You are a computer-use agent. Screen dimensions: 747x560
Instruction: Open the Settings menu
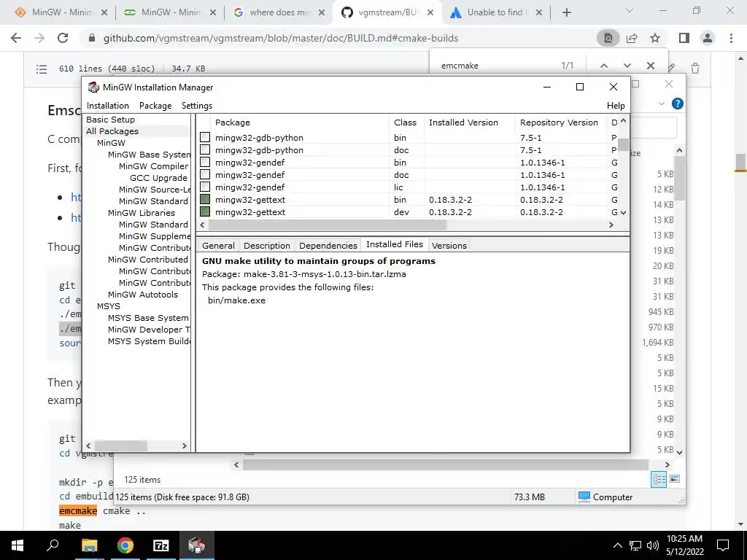pyautogui.click(x=197, y=106)
